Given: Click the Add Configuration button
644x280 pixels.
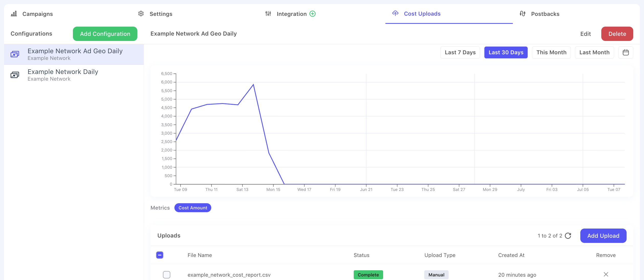Looking at the screenshot, I should pyautogui.click(x=105, y=34).
